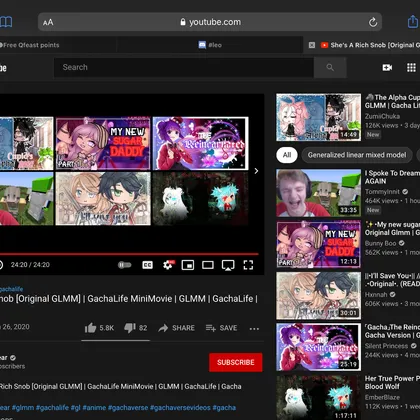Close the She's A Rich Snob tab

(x=312, y=45)
